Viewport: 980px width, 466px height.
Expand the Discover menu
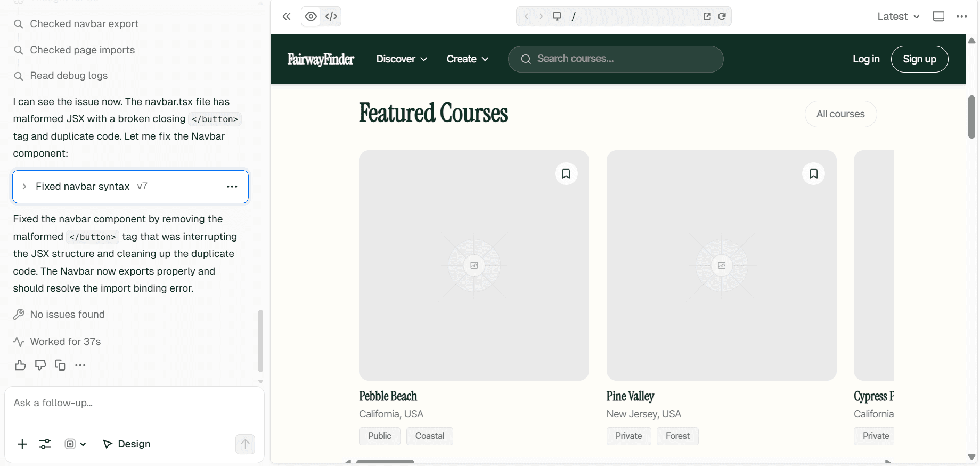[402, 59]
